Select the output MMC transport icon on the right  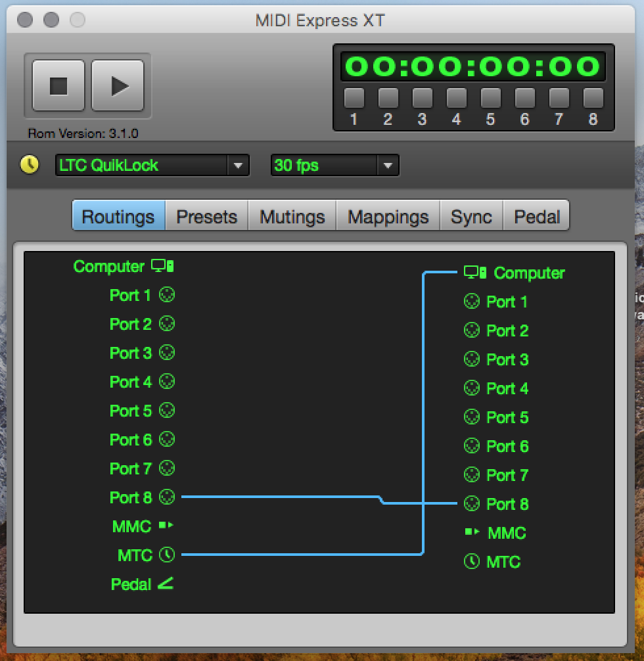[472, 532]
